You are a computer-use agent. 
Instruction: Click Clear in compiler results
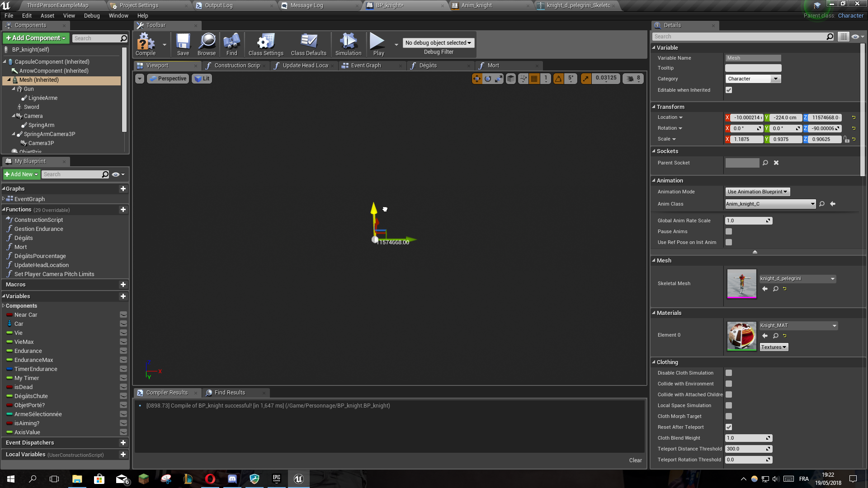[635, 460]
